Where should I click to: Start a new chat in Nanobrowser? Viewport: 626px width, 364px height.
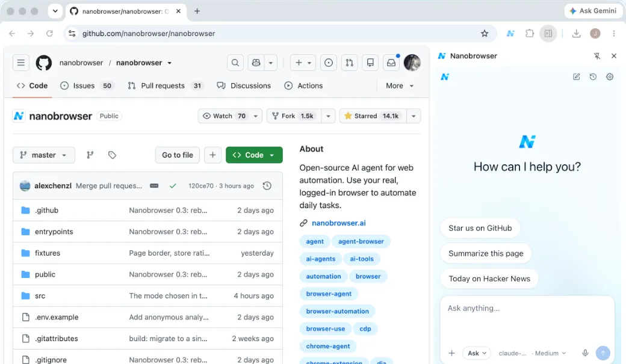click(577, 76)
